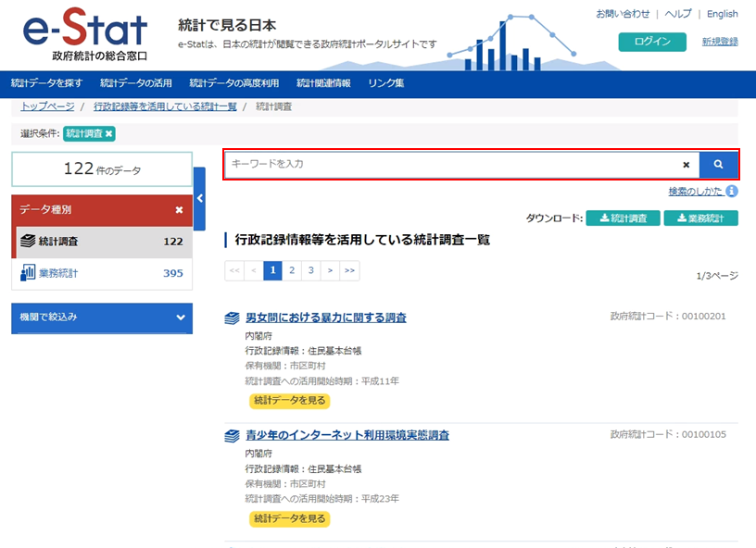Open the 統計データの高度利用 menu
The image size is (756, 548).
(x=233, y=83)
